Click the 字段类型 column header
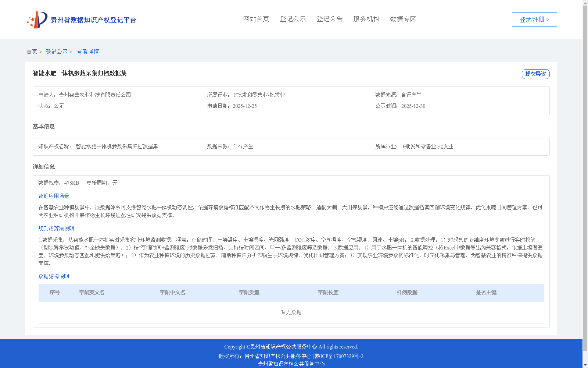 coord(249,293)
